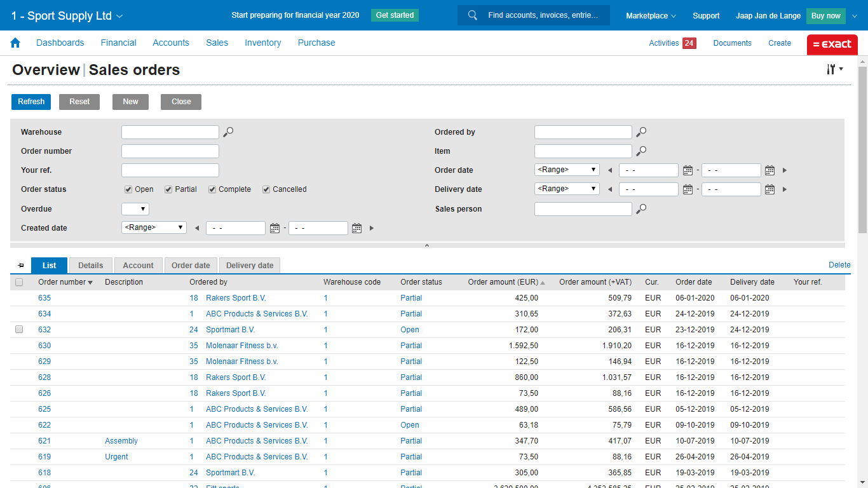Uncheck the Cancelled order status checkbox
Viewport: 868px width, 488px height.
[266, 189]
